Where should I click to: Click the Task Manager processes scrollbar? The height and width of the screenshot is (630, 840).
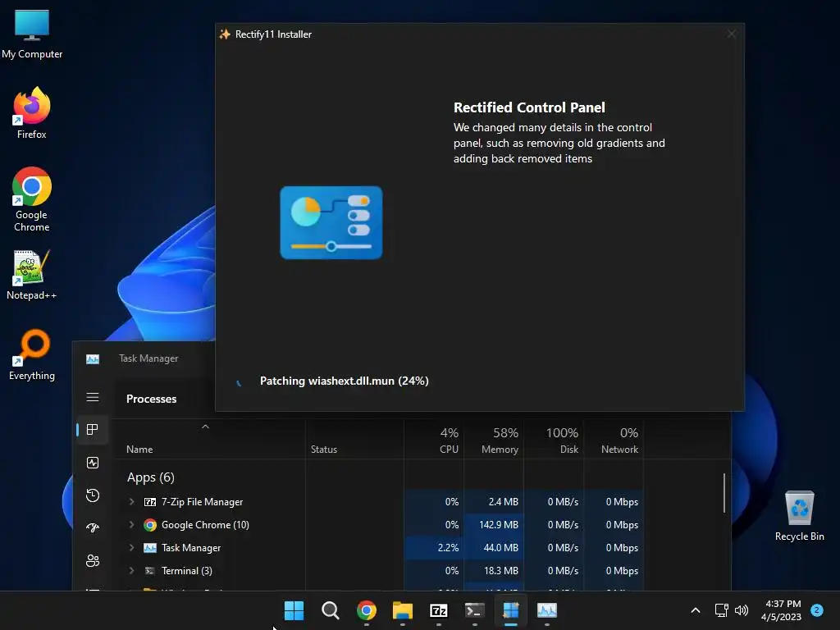pyautogui.click(x=724, y=493)
